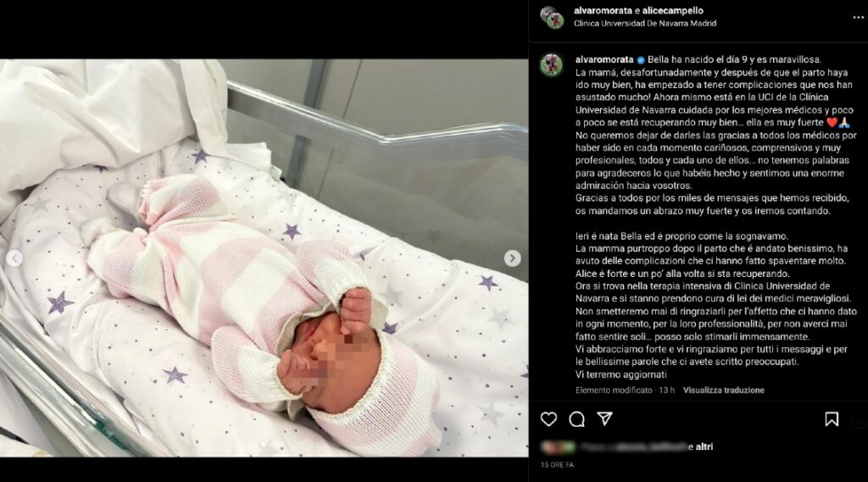Click the blue verified badge next to alvaromorata
This screenshot has width=868, height=482.
click(641, 60)
